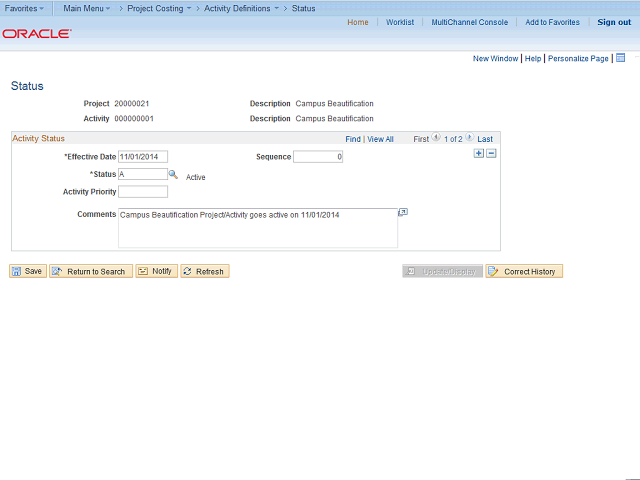This screenshot has width=640, height=480.
Task: Click project number 20000021
Action: (x=132, y=104)
